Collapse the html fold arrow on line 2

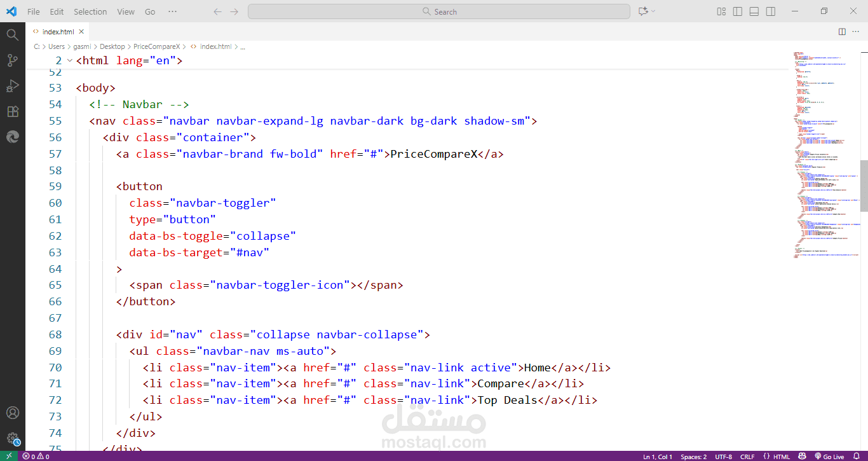pos(70,60)
